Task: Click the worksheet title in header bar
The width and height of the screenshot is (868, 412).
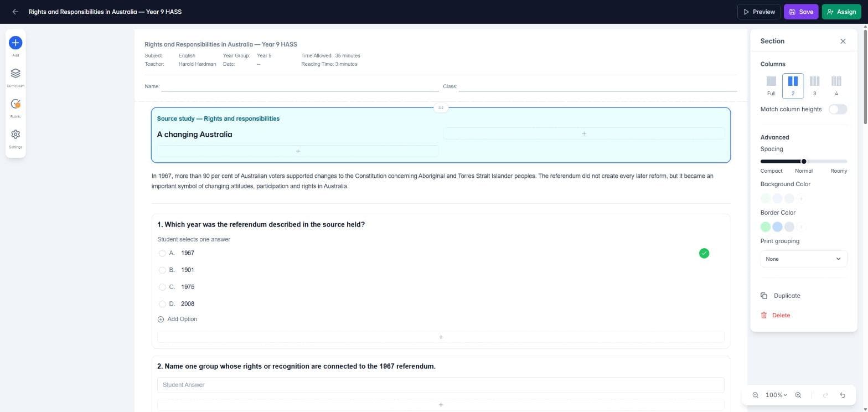Action: pyautogui.click(x=105, y=12)
